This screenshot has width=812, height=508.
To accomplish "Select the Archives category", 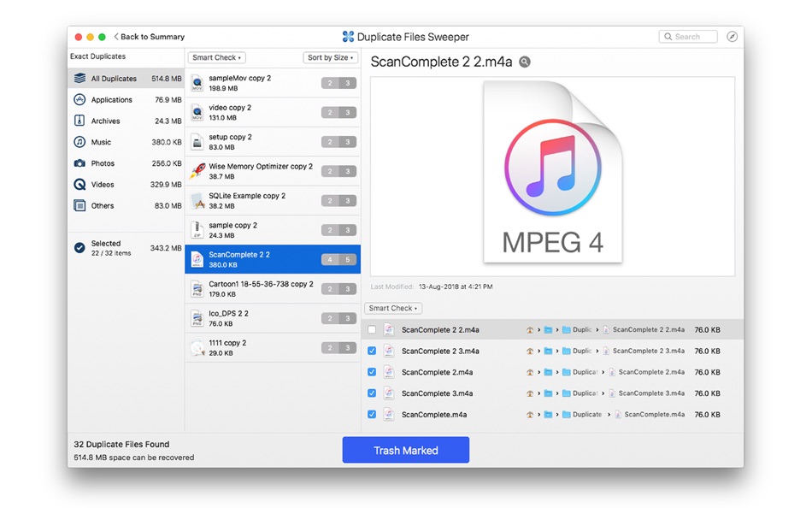I will [127, 121].
